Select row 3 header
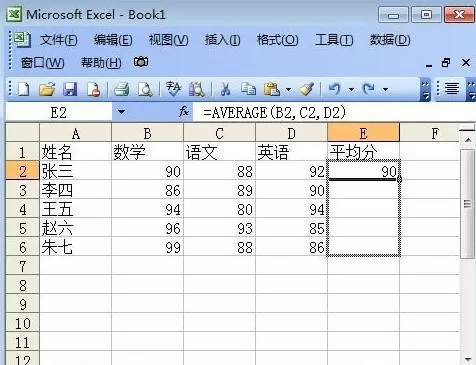Viewport: 476px width, 365px height. click(x=23, y=191)
